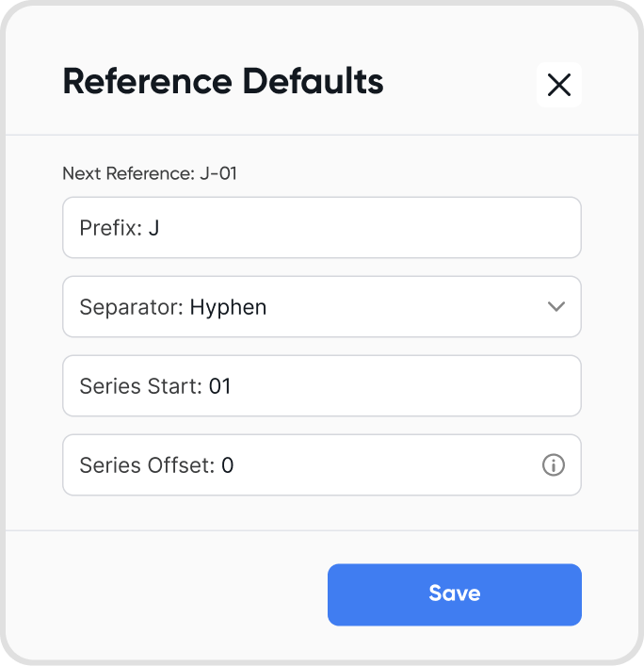Click the Save button label text

[454, 593]
